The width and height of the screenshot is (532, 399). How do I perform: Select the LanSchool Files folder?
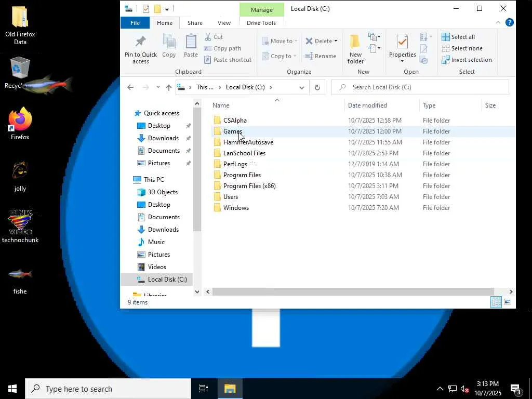(244, 153)
